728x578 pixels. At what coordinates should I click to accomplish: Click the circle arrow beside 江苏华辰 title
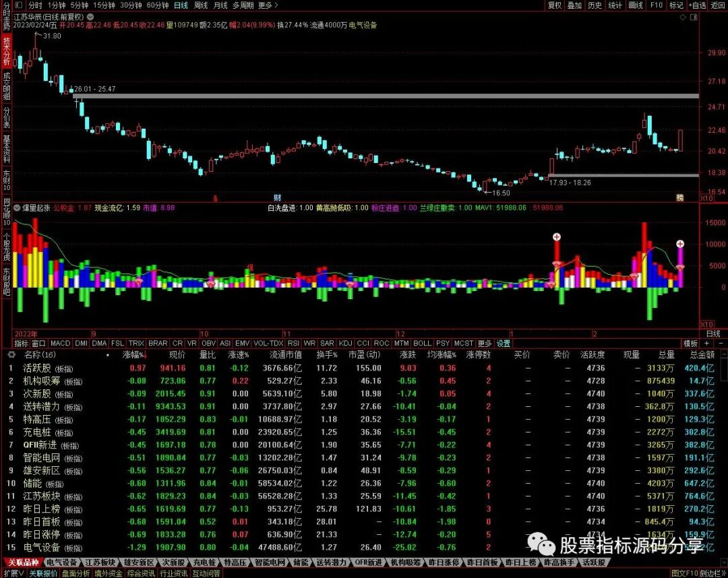[90, 17]
